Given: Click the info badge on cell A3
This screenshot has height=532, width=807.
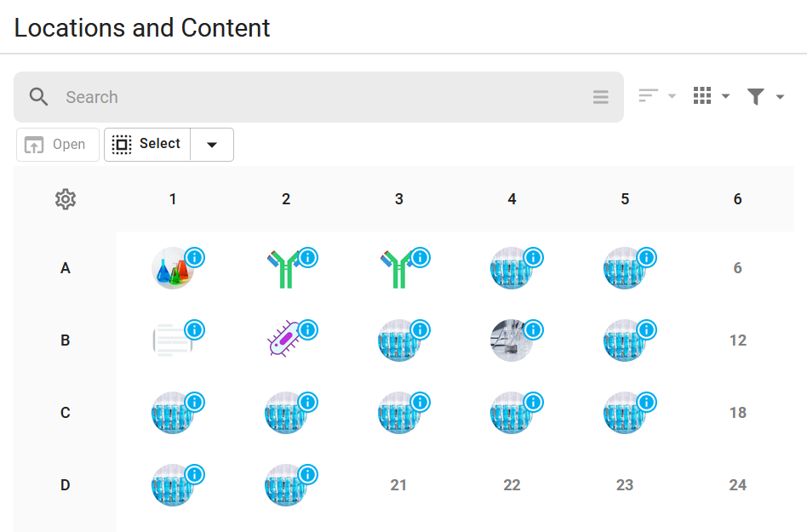Looking at the screenshot, I should pyautogui.click(x=421, y=257).
